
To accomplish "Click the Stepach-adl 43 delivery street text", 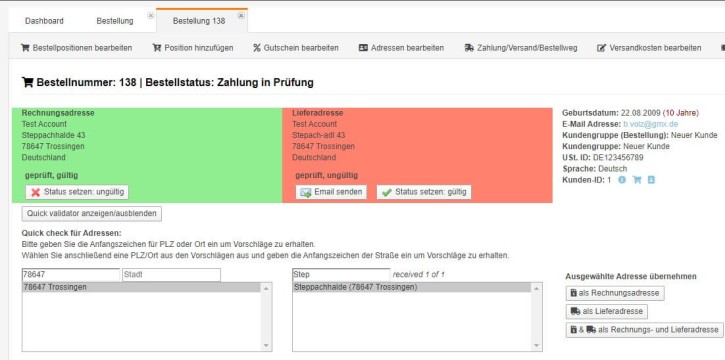I will click(x=319, y=135).
